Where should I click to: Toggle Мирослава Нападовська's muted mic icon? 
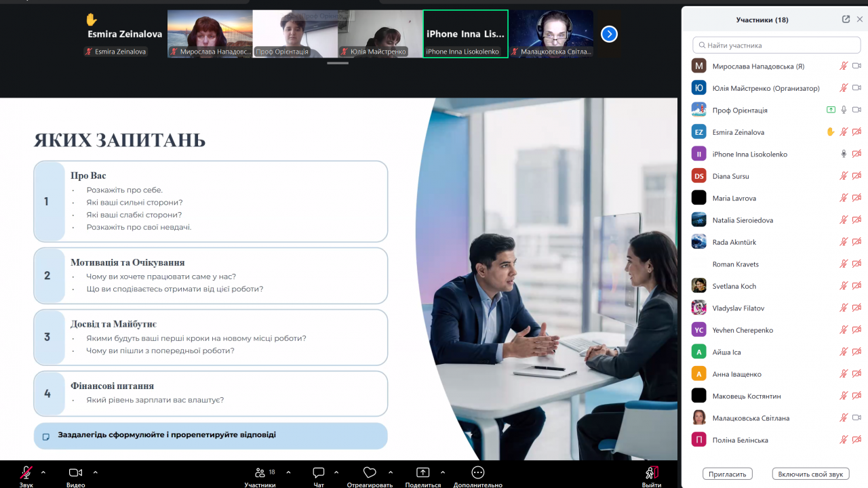pos(844,66)
